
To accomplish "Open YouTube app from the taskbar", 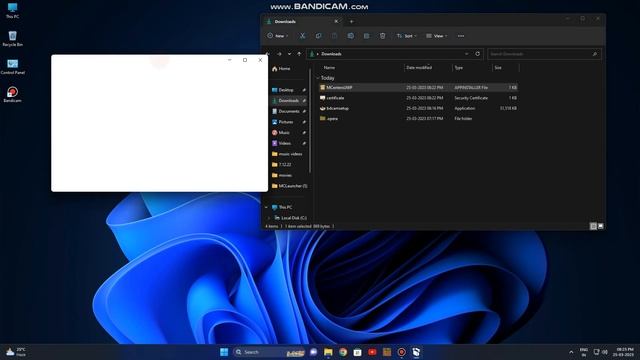I will [372, 352].
